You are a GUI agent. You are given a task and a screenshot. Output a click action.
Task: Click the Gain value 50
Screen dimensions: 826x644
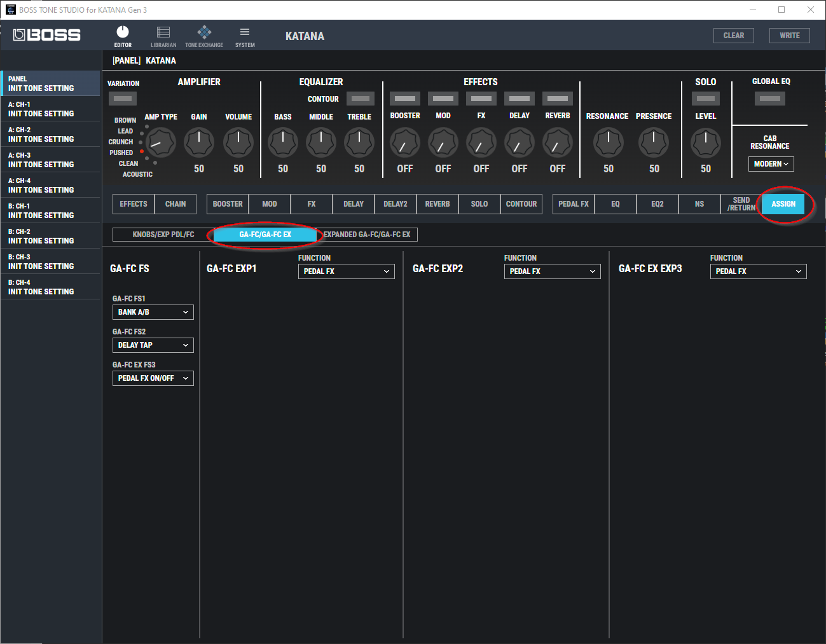(x=199, y=168)
